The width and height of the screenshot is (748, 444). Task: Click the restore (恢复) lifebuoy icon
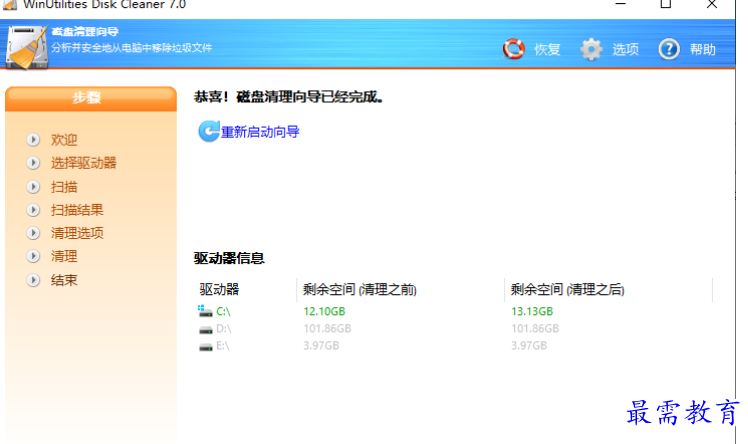coord(514,49)
